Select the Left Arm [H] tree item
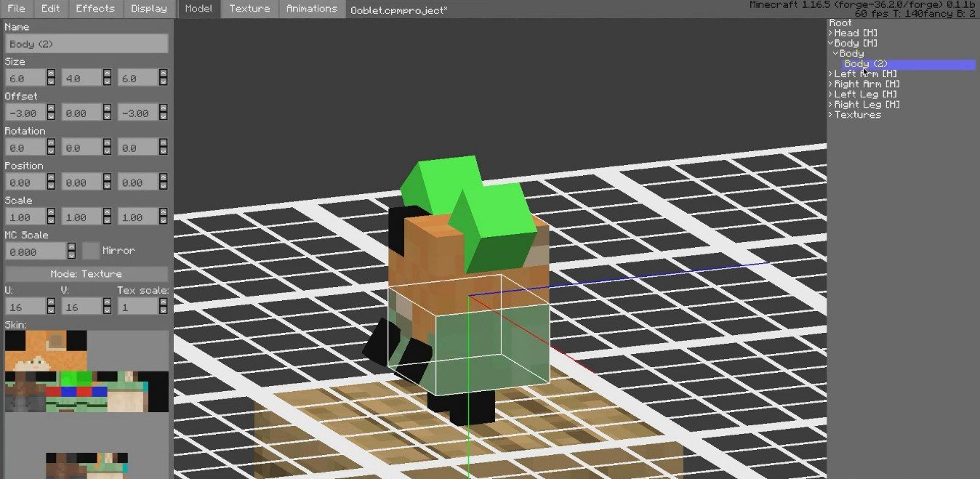980x479 pixels. (x=865, y=73)
